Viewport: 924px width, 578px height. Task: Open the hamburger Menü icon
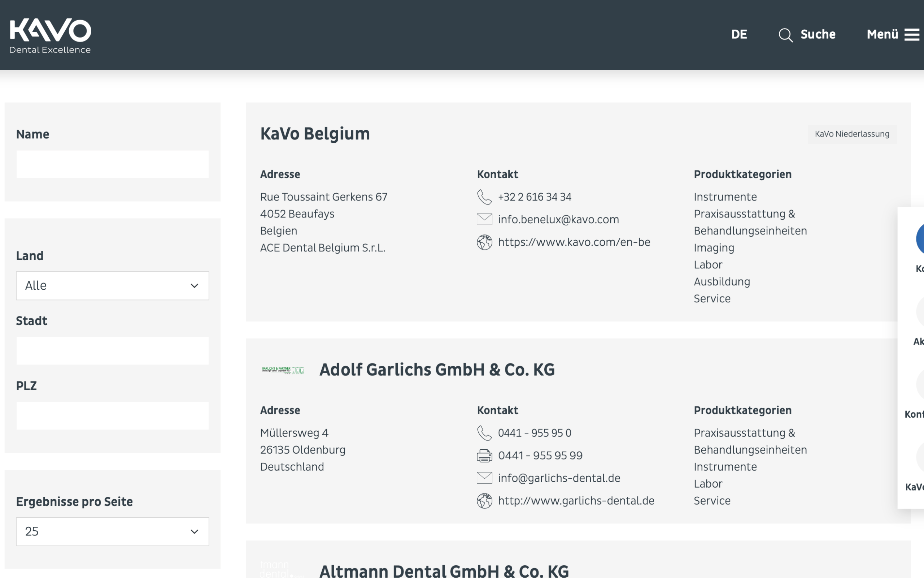912,34
